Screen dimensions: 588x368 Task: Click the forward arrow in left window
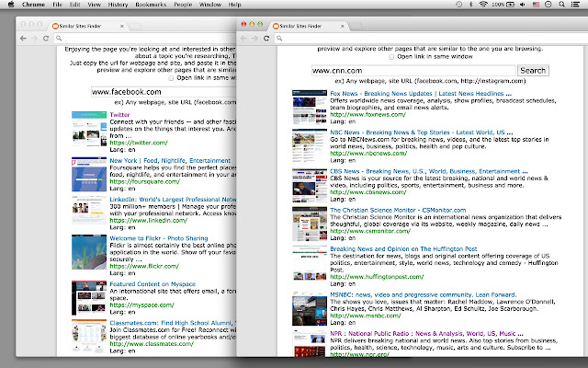[35, 39]
